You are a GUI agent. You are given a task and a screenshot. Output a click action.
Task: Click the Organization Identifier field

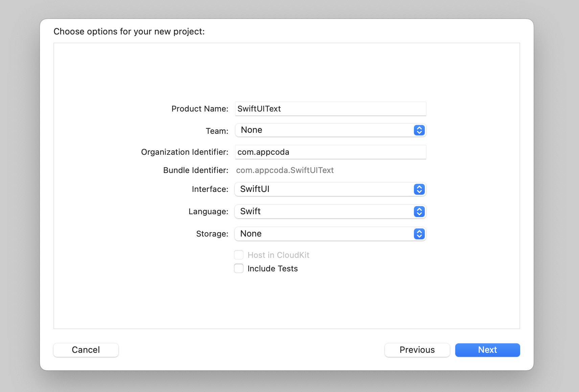pos(330,152)
